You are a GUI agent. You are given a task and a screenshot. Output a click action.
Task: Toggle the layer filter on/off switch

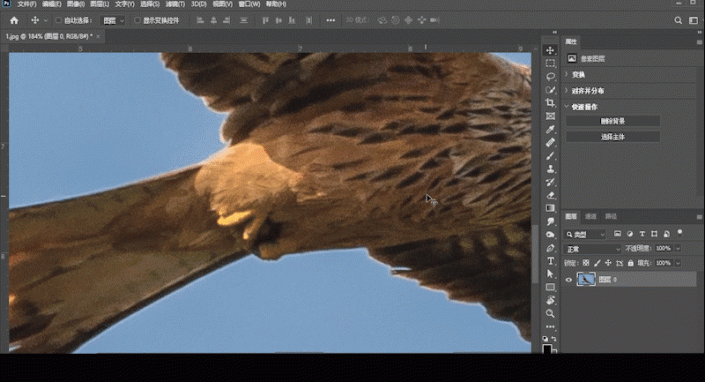click(680, 233)
